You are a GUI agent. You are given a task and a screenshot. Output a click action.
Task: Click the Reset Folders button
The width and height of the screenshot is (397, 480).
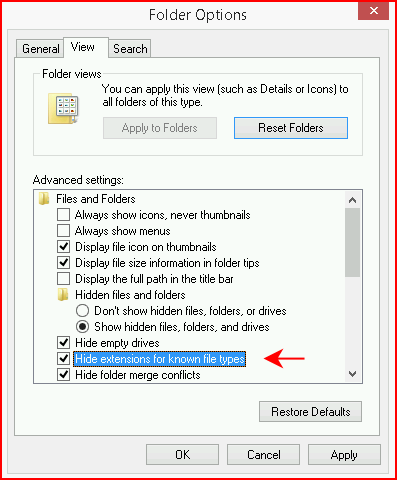coord(291,128)
